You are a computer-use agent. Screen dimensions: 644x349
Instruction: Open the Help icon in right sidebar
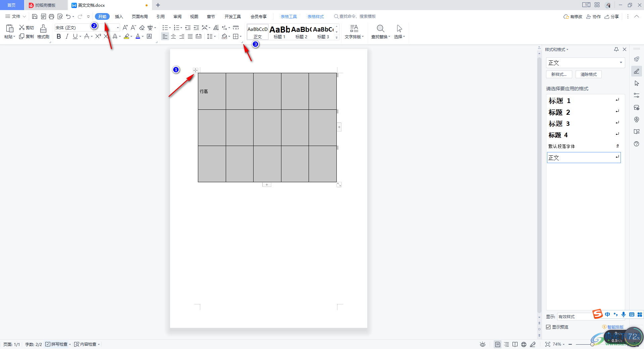pos(636,144)
